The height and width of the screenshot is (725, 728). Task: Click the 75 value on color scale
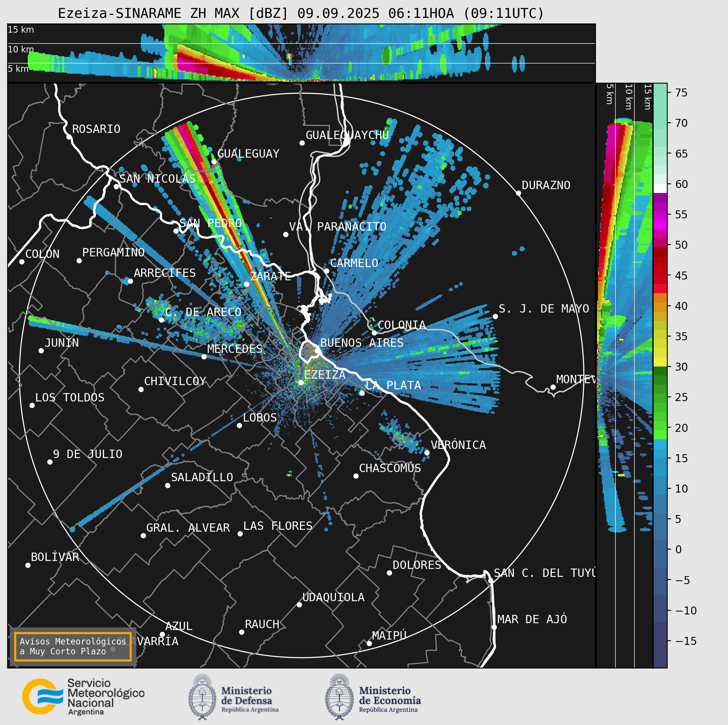pyautogui.click(x=681, y=93)
